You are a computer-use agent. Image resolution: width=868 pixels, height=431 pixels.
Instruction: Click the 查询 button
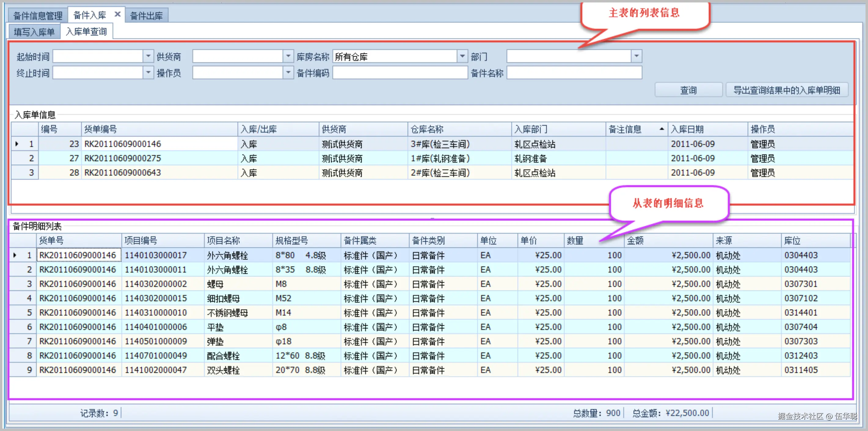pyautogui.click(x=688, y=90)
